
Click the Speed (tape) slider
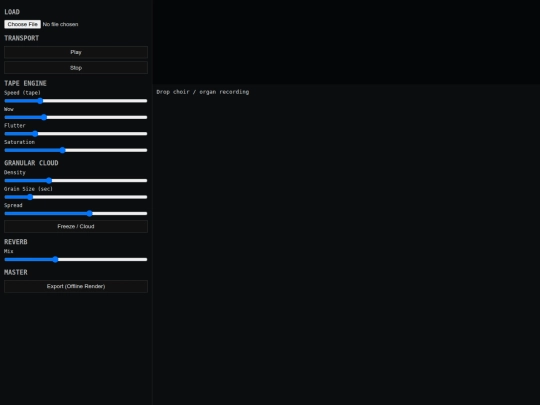coord(76,101)
